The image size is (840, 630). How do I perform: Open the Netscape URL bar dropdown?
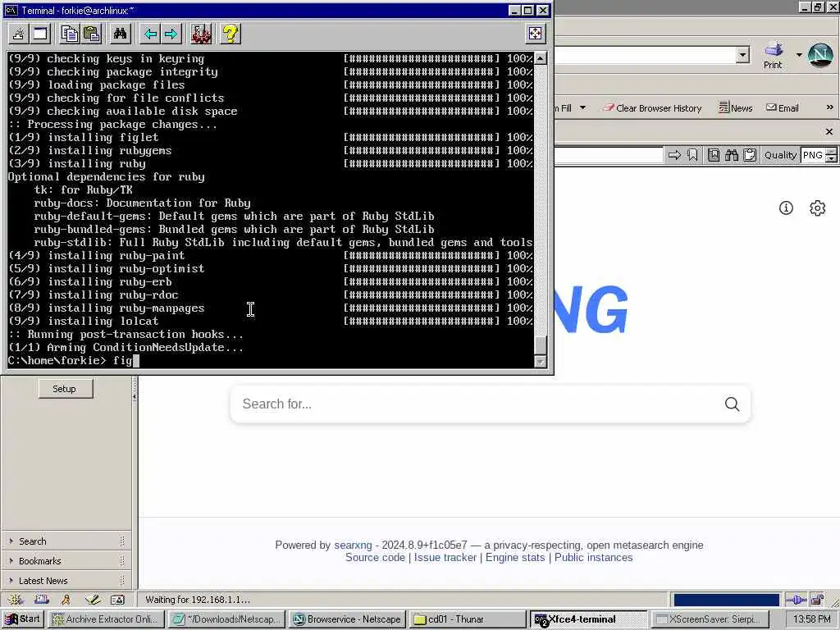click(x=742, y=55)
